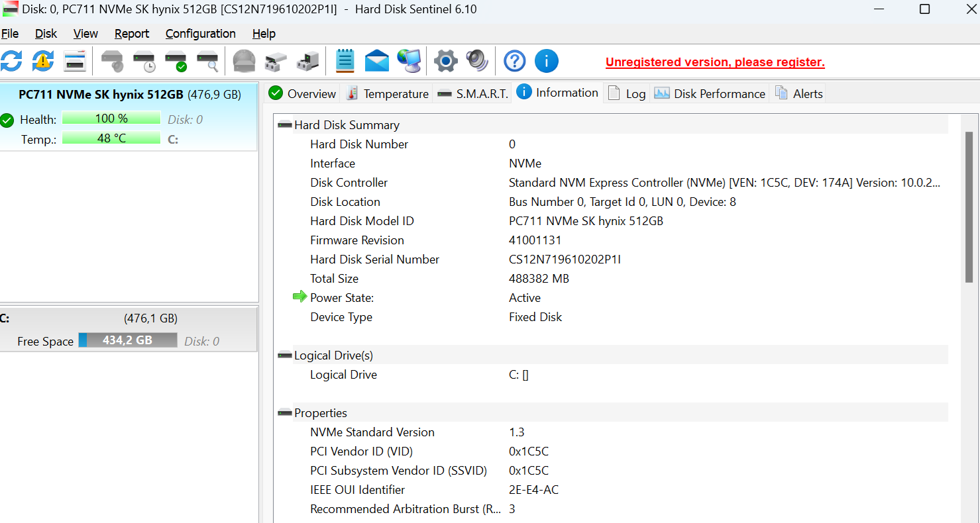This screenshot has width=980, height=523.
Task: Click the disk icon with green checkmark
Action: tap(176, 62)
